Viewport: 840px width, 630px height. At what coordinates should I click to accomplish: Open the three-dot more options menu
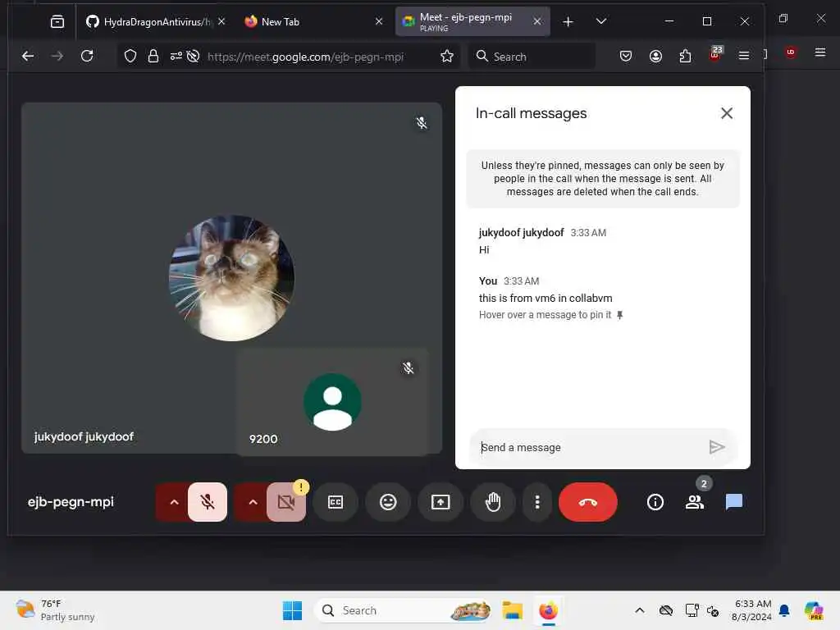coord(536,502)
